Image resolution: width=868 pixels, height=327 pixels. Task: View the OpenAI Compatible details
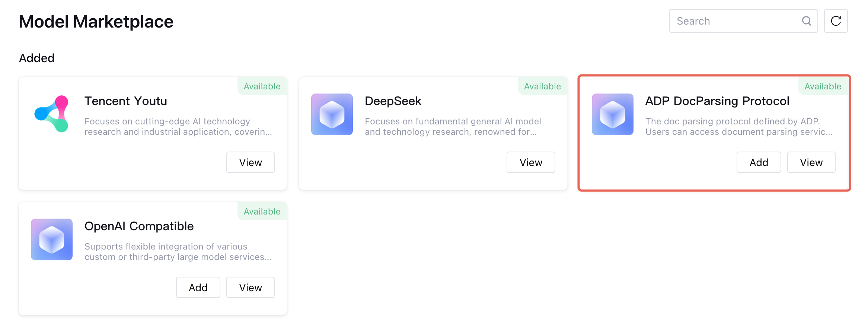[250, 288]
